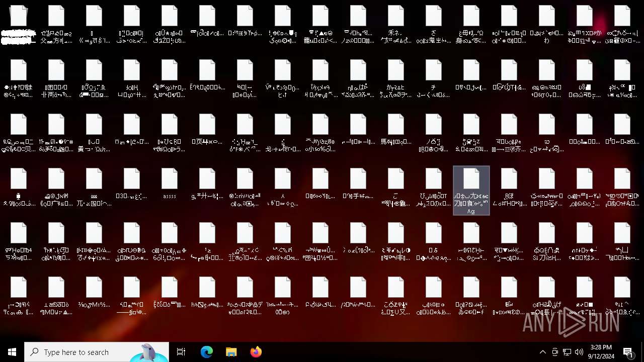The height and width of the screenshot is (362, 644).
Task: Select the file starting with チ
Action: tap(434, 78)
